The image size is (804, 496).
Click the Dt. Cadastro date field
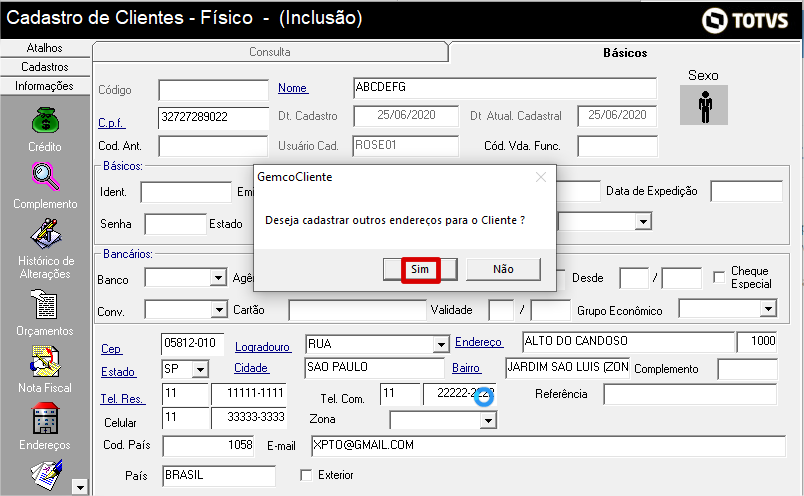[406, 116]
